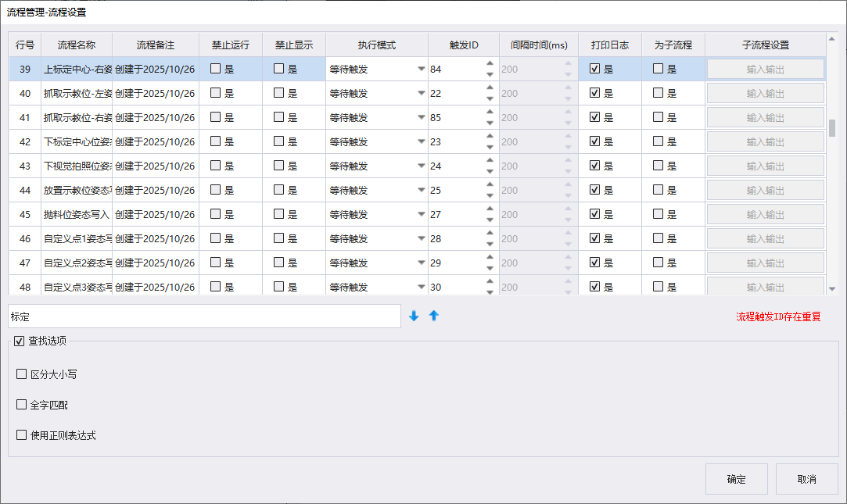Check 禁止运行 for row 40
Viewport: 847px width, 504px height.
click(x=216, y=93)
